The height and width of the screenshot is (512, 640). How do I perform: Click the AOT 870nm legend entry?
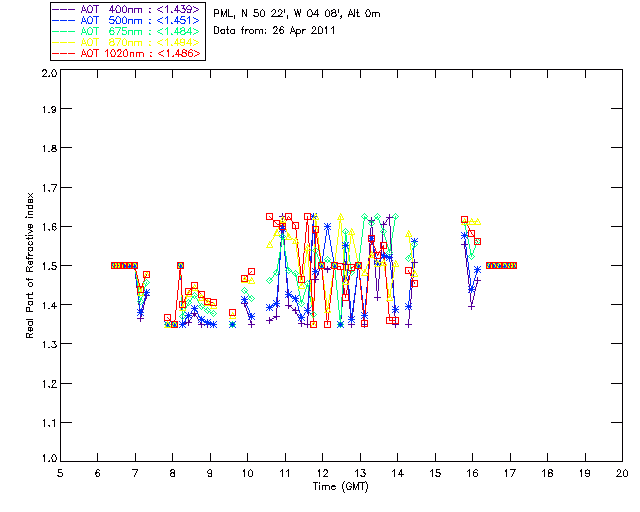tap(126, 42)
